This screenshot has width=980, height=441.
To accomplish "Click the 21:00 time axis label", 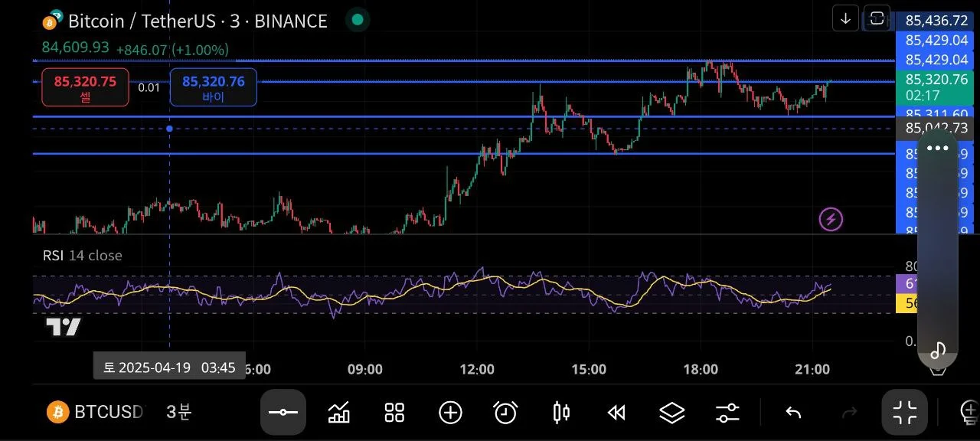I will pos(812,369).
